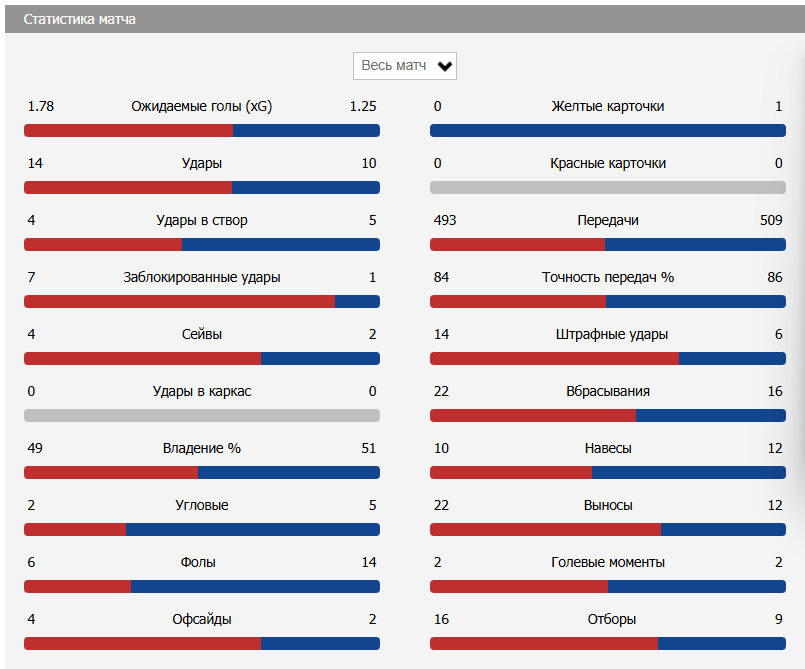Click the 'Передачи' stat label
This screenshot has height=669, width=805.
[607, 220]
